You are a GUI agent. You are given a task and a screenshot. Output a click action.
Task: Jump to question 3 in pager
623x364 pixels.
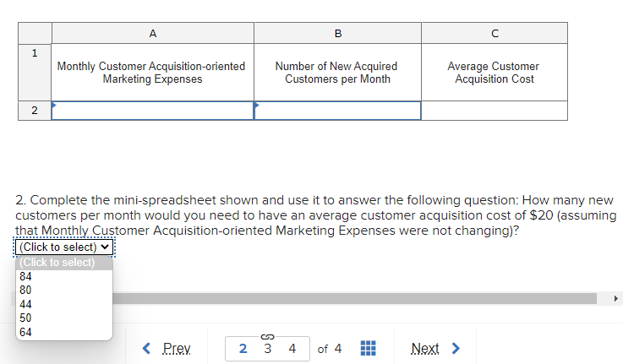pos(267,349)
